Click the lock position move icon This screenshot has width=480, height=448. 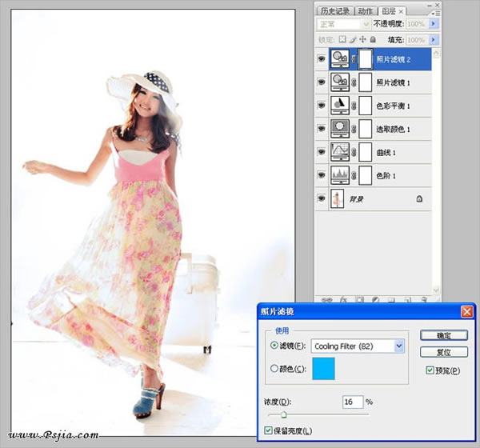(362, 39)
